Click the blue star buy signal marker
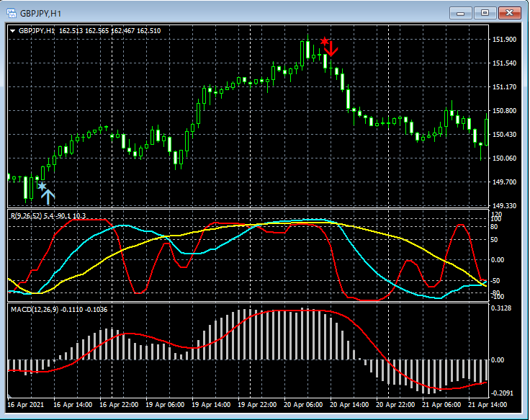The width and height of the screenshot is (530, 420). [x=42, y=186]
